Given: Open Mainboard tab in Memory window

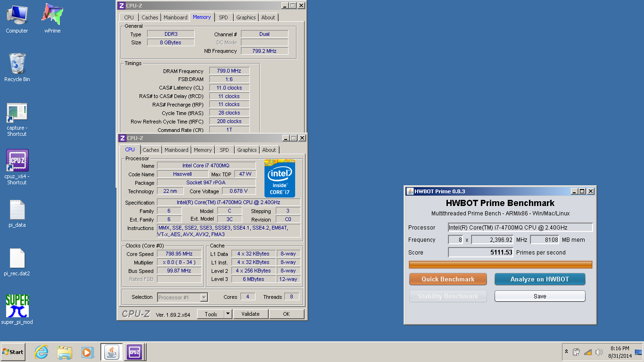Looking at the screenshot, I should pos(175,17).
